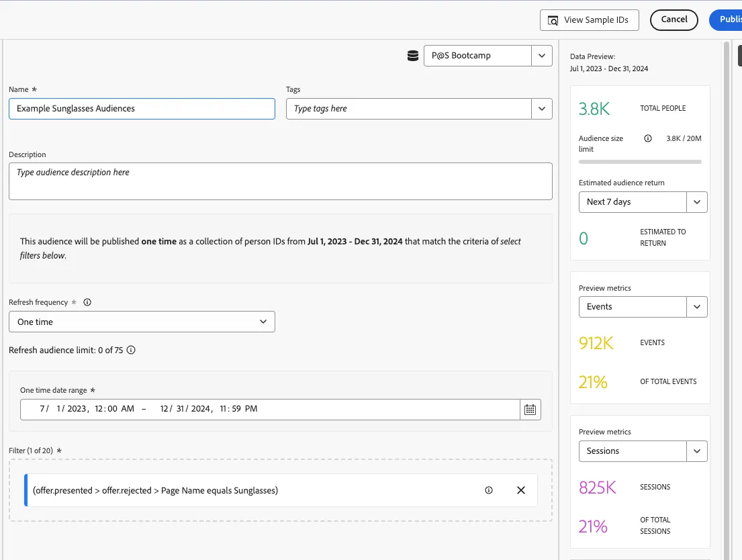742x560 pixels.
Task: Click the 0 estimated to return value
Action: tap(584, 238)
